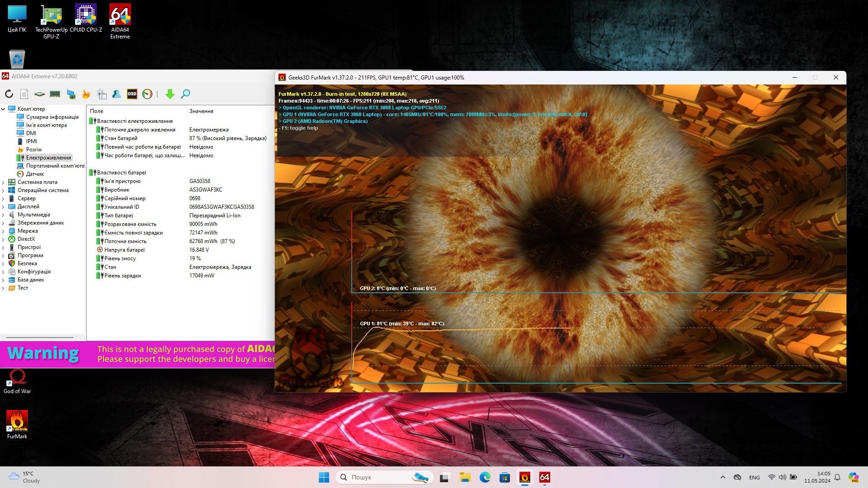Viewport: 868px width, 488px height.
Task: Select Ім'я комп'ютера in the tree
Action: click(x=42, y=125)
